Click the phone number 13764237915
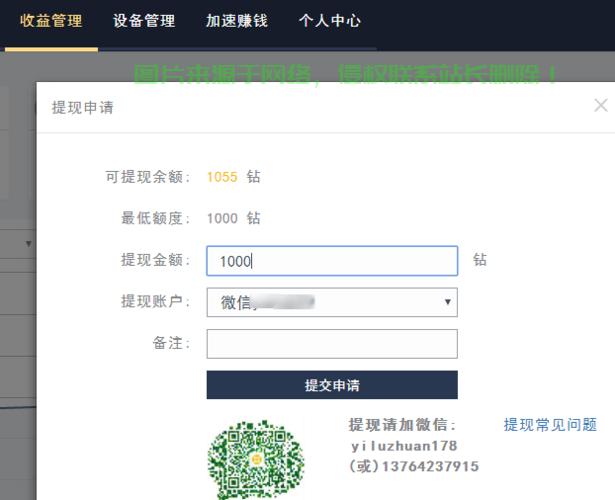 point(427,466)
